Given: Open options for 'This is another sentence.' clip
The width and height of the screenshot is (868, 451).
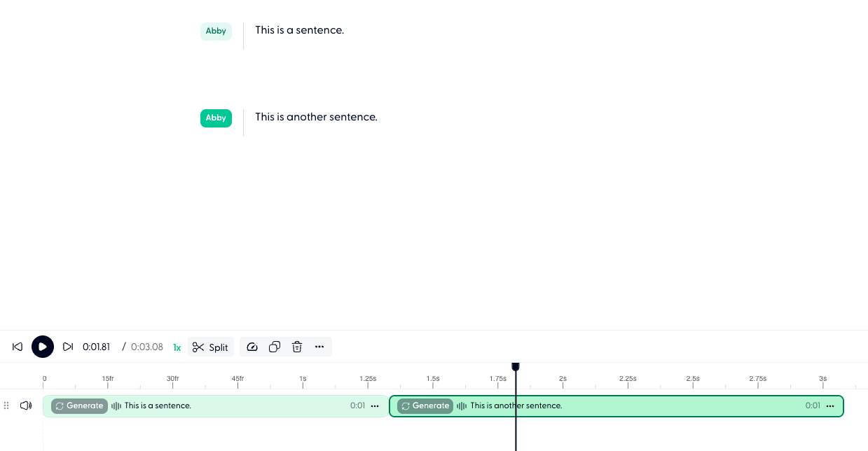Looking at the screenshot, I should pyautogui.click(x=830, y=405).
